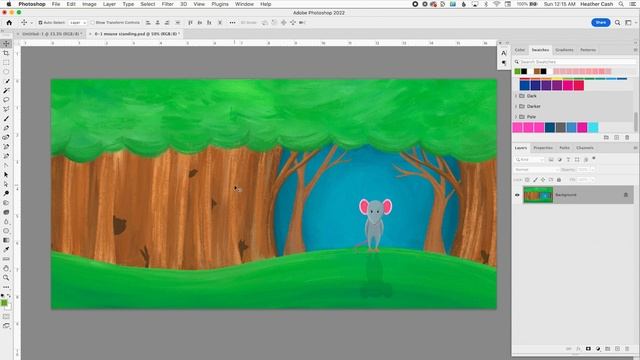Create a new swatch icon
Screen dimensions: 640x360
pyautogui.click(x=616, y=138)
